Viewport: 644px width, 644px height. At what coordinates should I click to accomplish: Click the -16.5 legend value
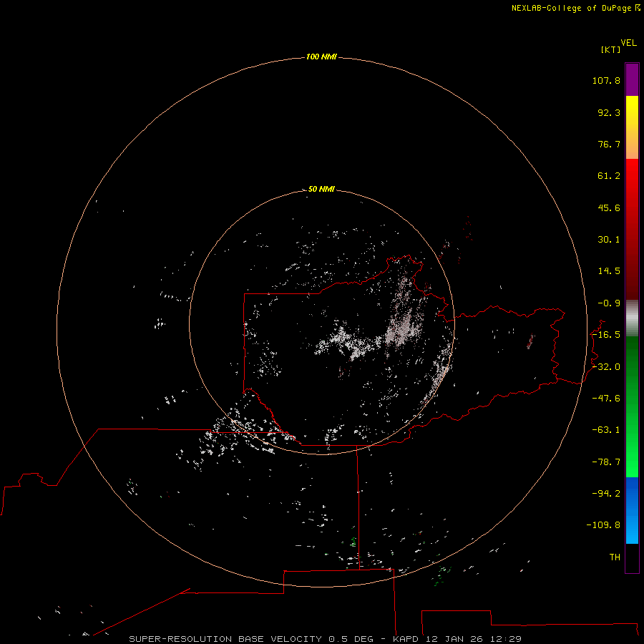[x=606, y=335]
